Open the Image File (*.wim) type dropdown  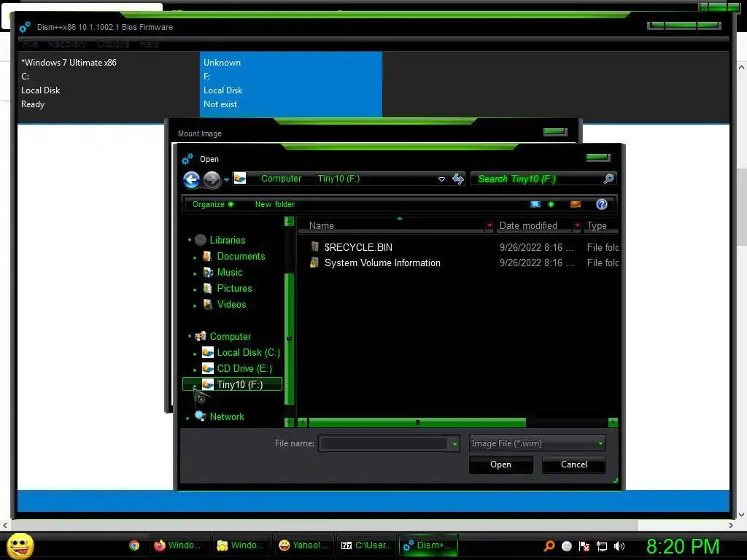pos(538,443)
